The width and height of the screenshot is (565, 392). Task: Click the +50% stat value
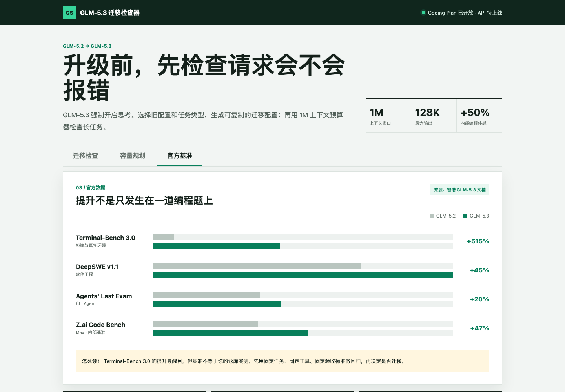click(x=475, y=113)
